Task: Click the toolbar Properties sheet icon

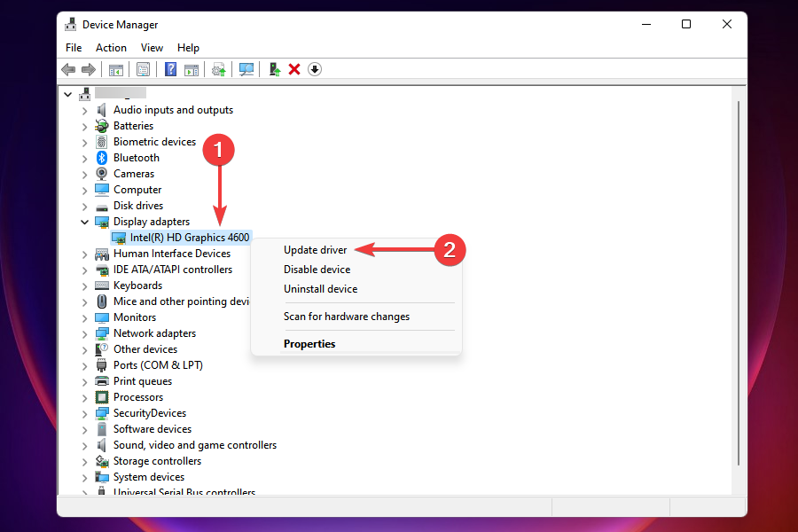Action: (143, 69)
